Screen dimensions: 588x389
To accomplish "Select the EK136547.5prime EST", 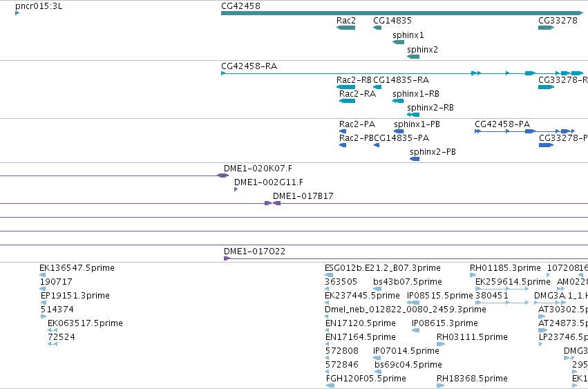I will [42, 275].
